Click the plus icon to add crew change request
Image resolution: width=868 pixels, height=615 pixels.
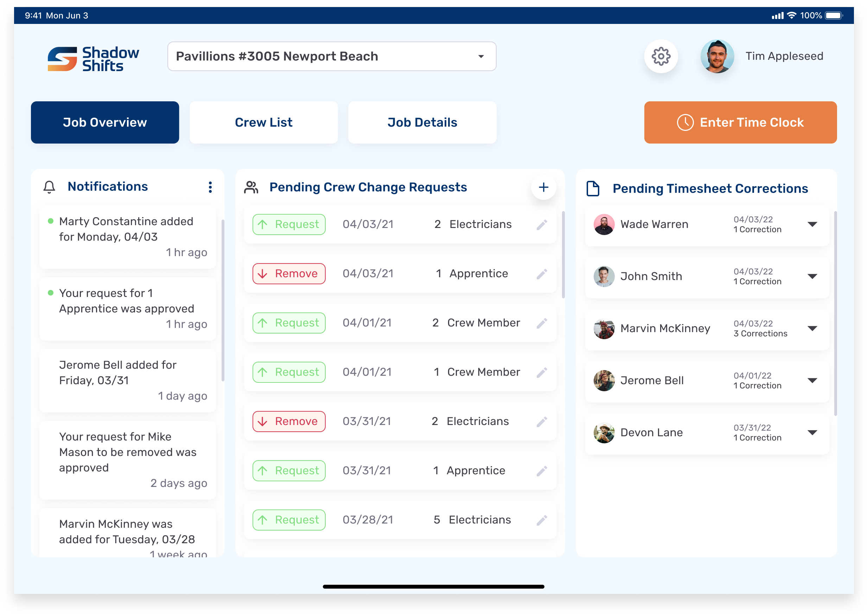coord(544,187)
